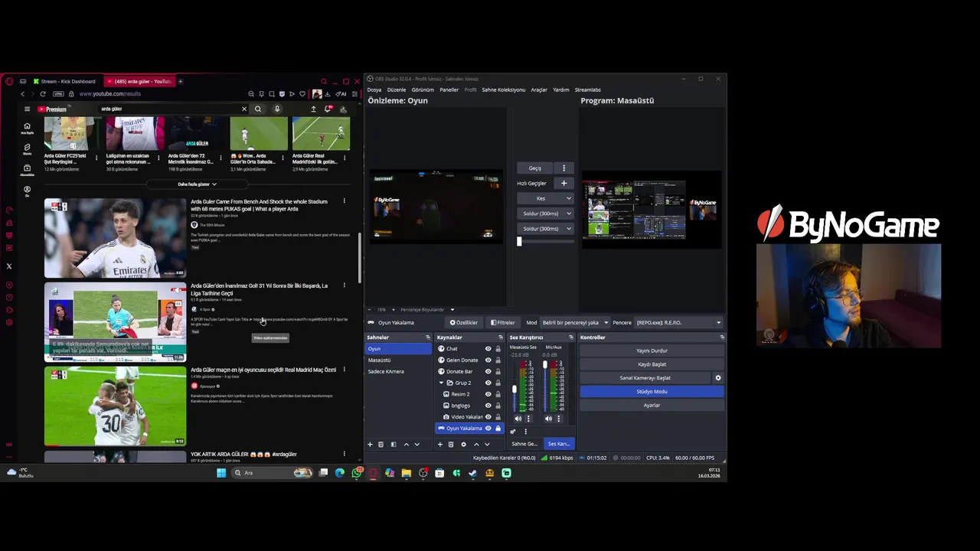The height and width of the screenshot is (551, 980).
Task: Click the studio transition T-bar slider
Action: [545, 242]
